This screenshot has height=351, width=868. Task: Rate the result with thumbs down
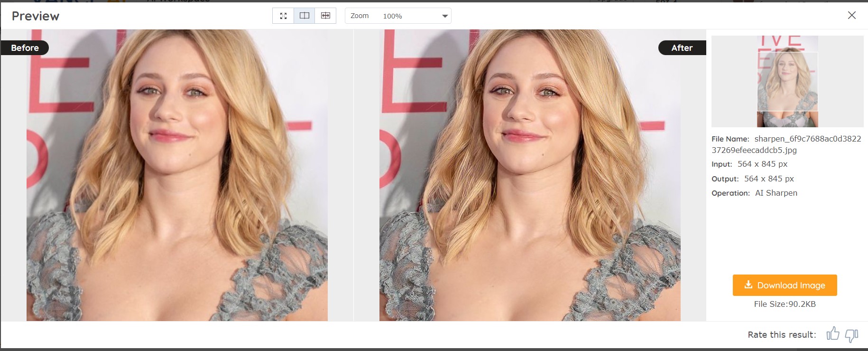[851, 335]
